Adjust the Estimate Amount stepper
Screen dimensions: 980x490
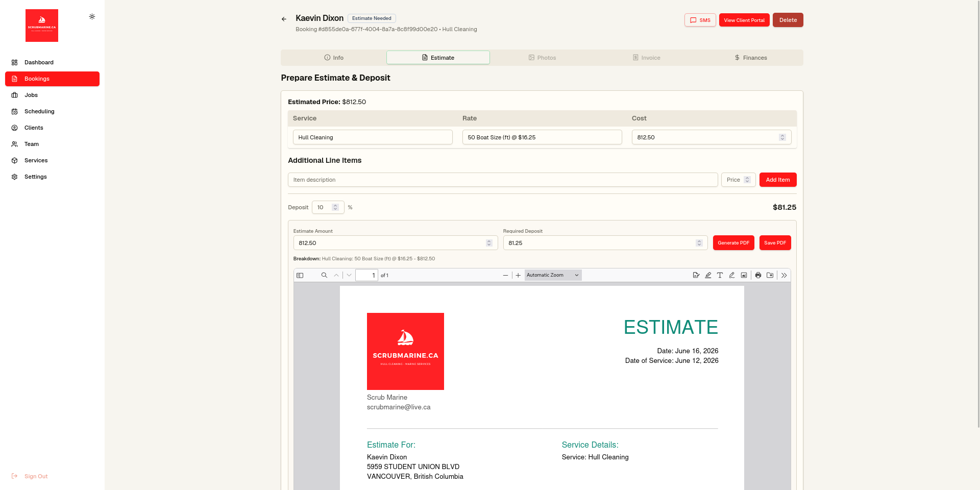pyautogui.click(x=489, y=243)
